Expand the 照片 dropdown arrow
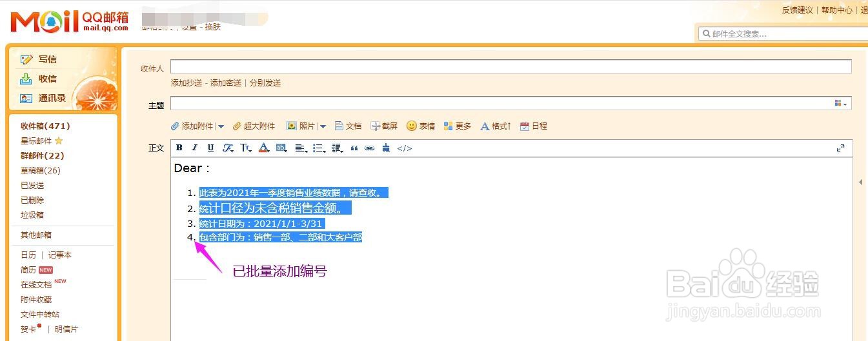The height and width of the screenshot is (341, 868). coord(323,126)
